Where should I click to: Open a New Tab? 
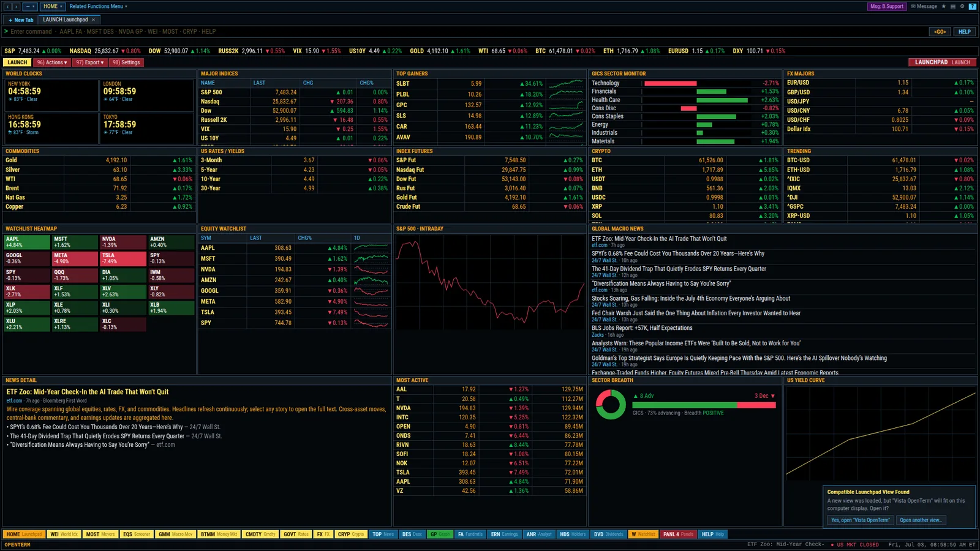(21, 20)
